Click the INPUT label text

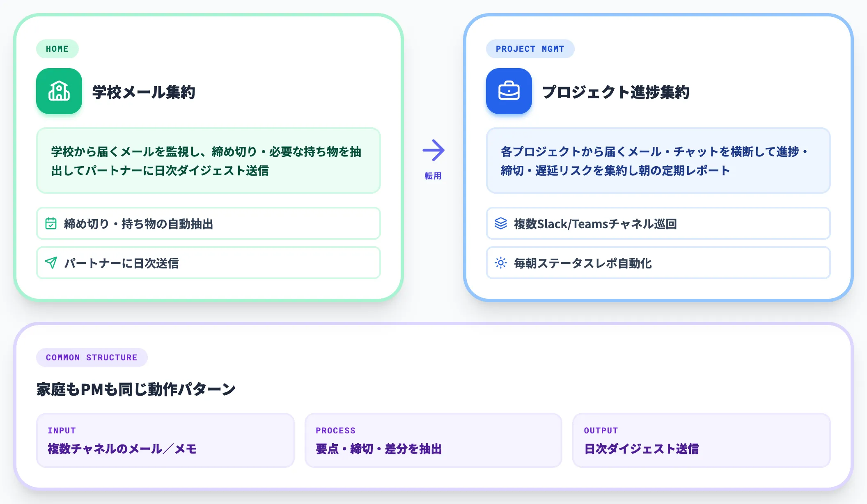click(62, 431)
